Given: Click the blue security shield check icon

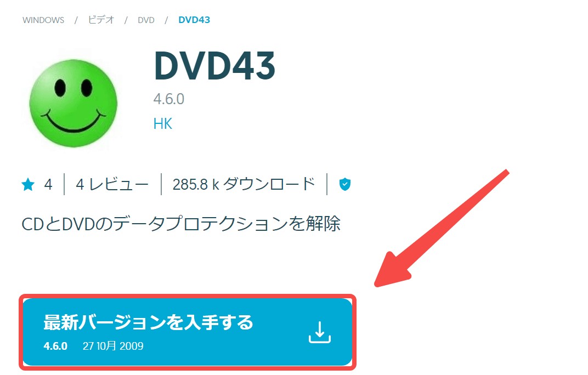Looking at the screenshot, I should click(x=344, y=184).
